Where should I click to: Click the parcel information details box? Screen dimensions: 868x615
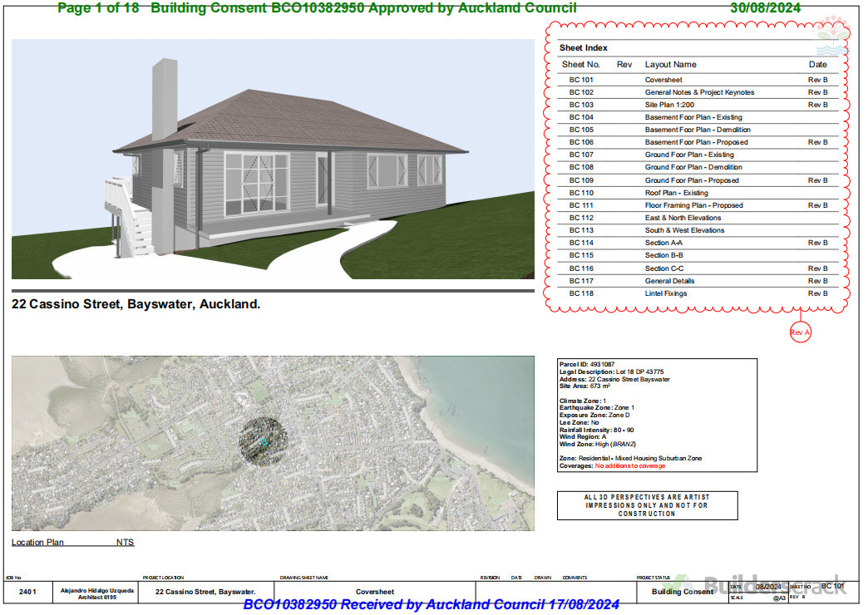pyautogui.click(x=657, y=413)
